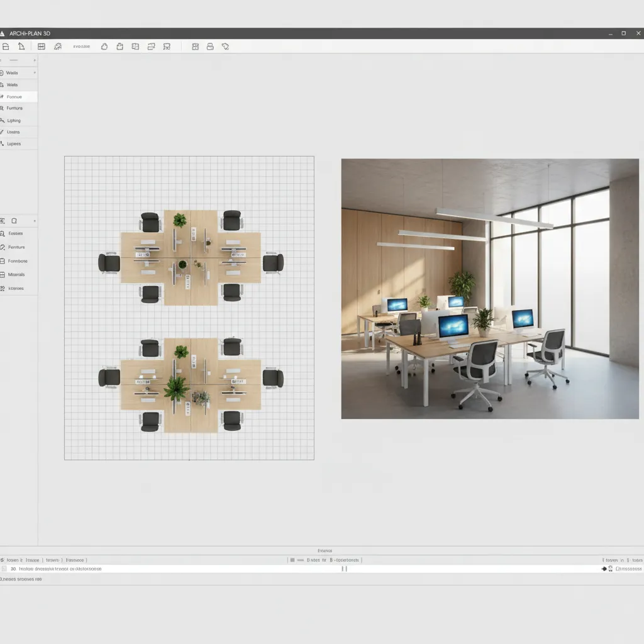Choose Fonnbone in the lower sidebar
Viewport: 644px width, 644px height.
pyautogui.click(x=19, y=261)
